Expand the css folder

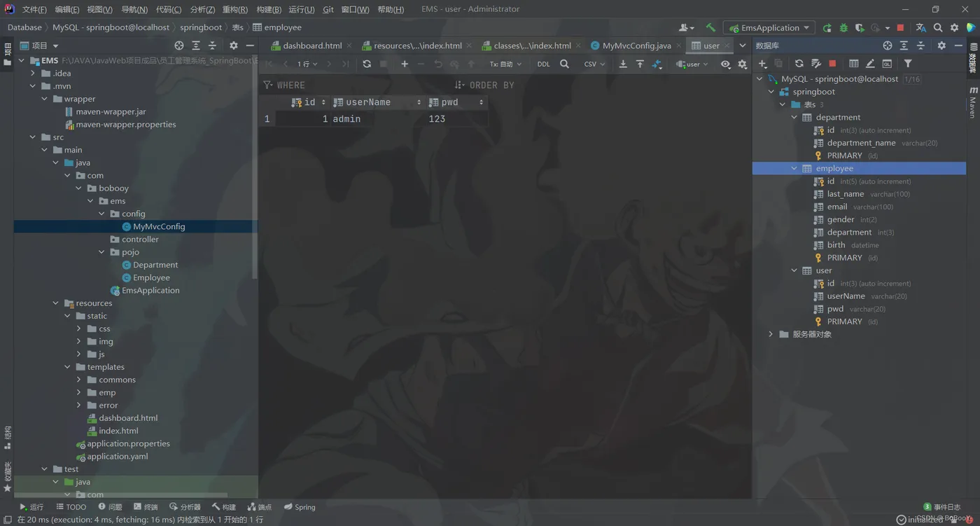pyautogui.click(x=78, y=329)
